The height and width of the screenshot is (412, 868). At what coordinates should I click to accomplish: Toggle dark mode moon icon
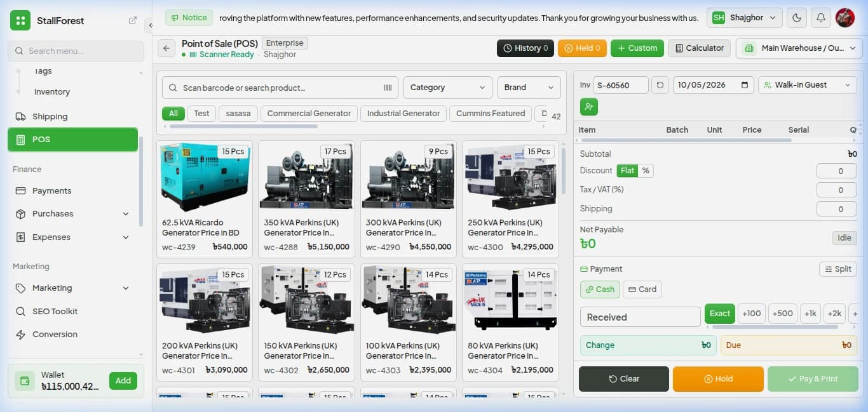(797, 18)
